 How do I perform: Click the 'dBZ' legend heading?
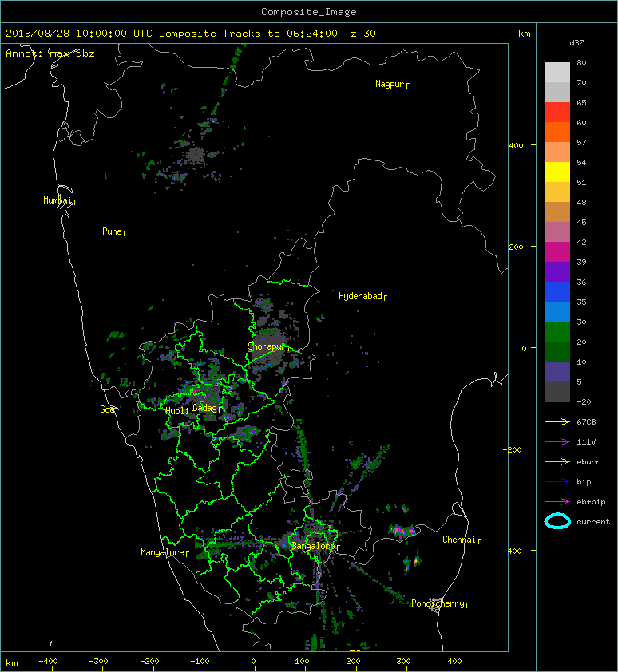[576, 43]
